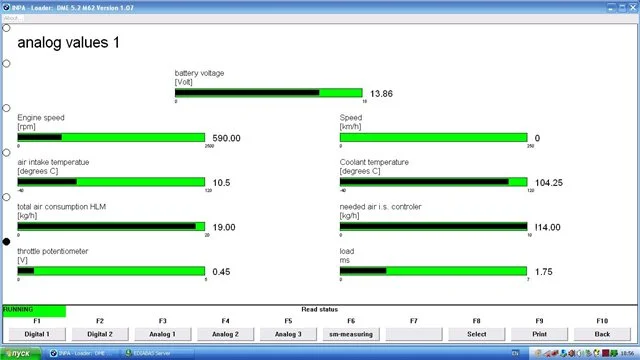Screen dimensions: 640x360
Task: Select the radio button at the top left corner
Action: 6,28
